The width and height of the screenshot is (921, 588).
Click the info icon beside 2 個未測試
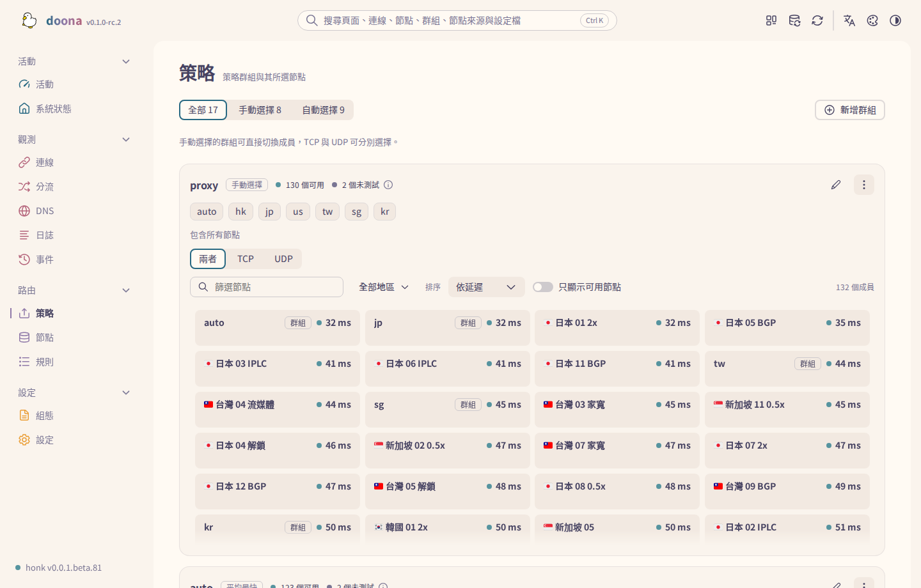[388, 185]
